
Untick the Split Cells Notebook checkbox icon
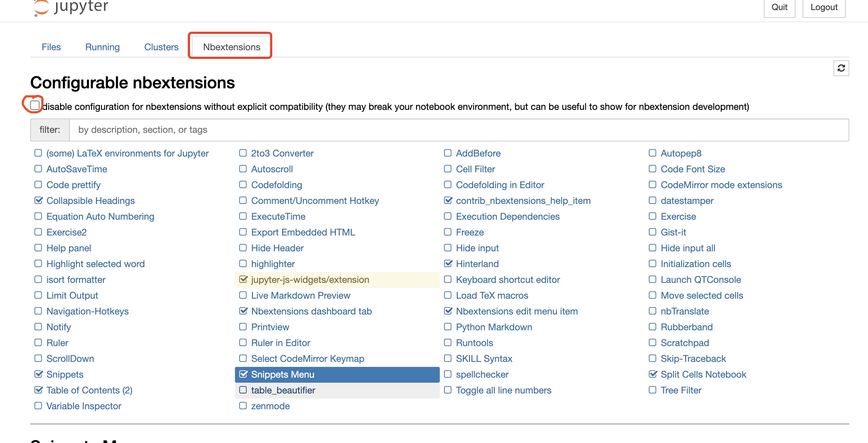[x=653, y=374]
